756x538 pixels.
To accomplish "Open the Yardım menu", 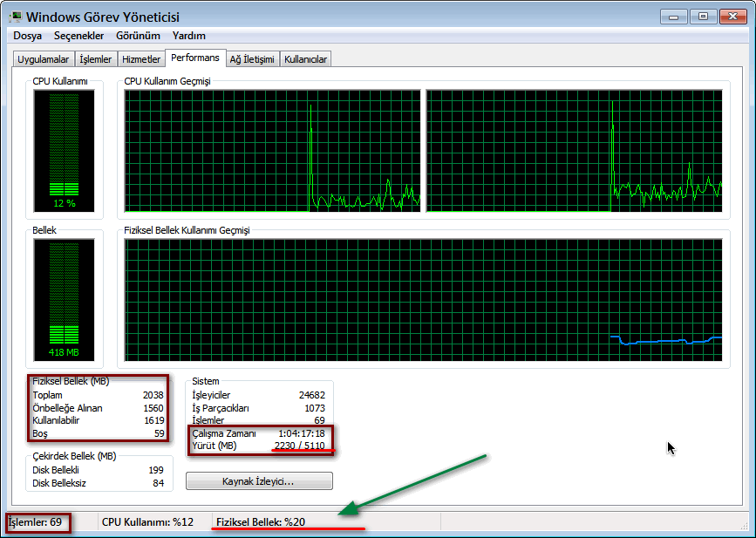I will click(x=189, y=36).
